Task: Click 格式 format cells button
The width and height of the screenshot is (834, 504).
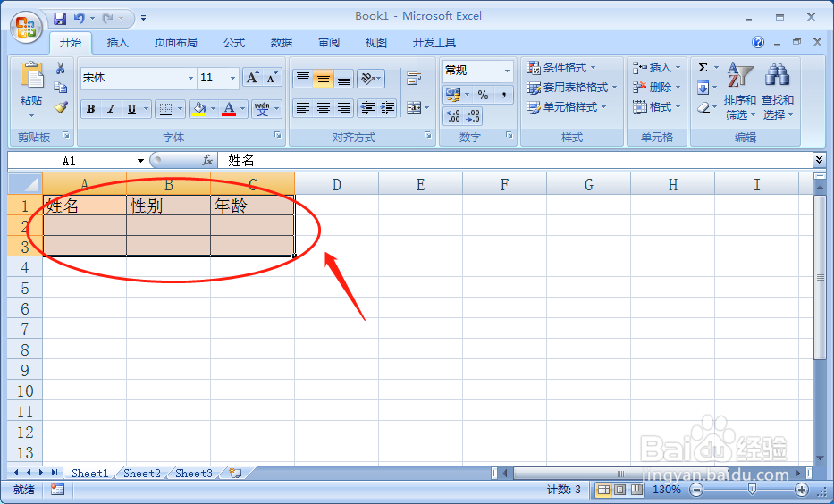Action: (x=657, y=107)
